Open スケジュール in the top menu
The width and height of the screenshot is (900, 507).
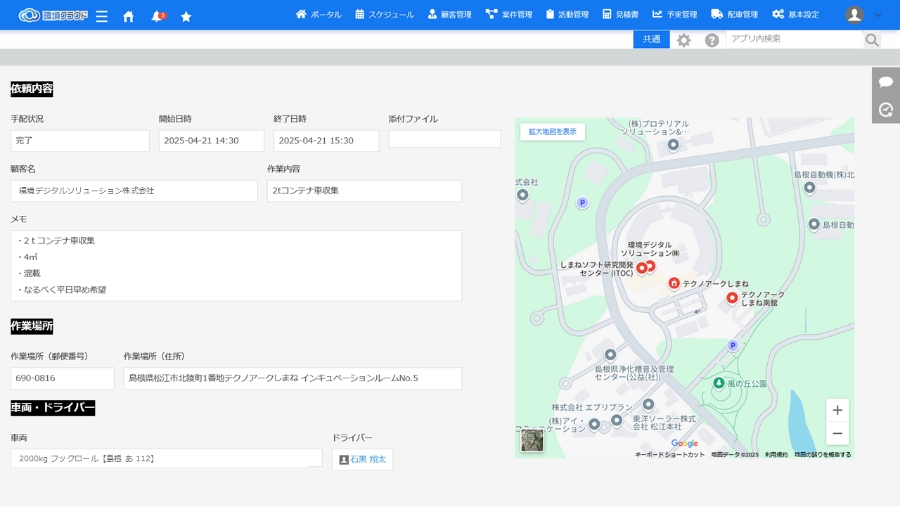coord(384,15)
